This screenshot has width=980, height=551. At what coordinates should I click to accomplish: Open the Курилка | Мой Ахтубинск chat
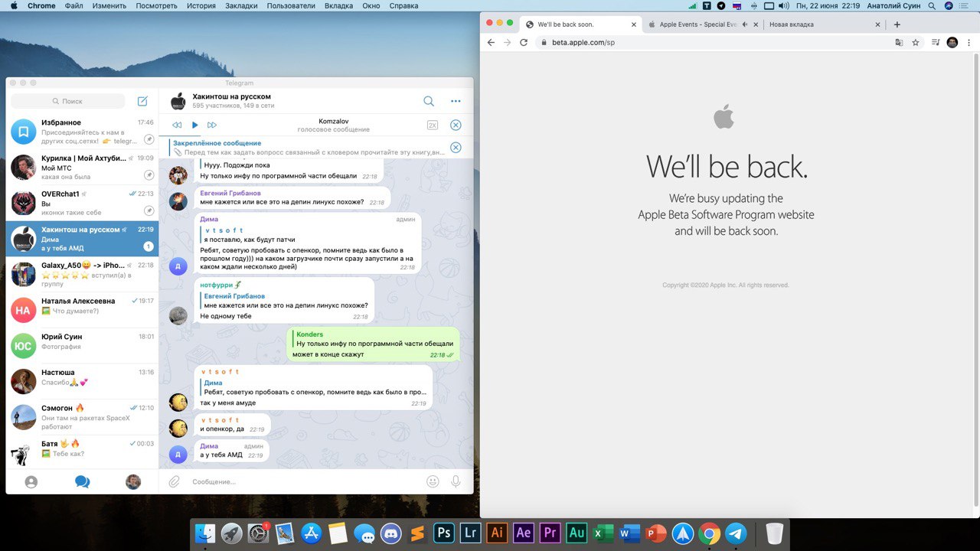coord(82,168)
